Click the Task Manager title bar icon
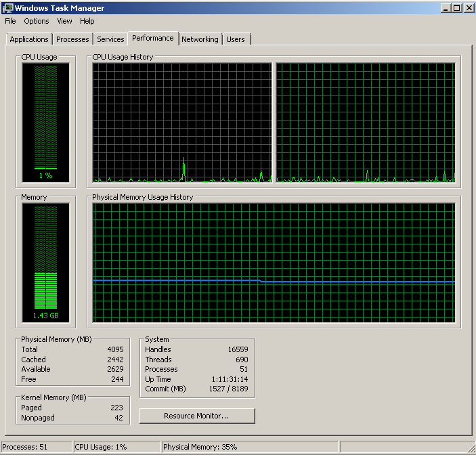Viewport: 476px width, 455px height. coord(7,8)
